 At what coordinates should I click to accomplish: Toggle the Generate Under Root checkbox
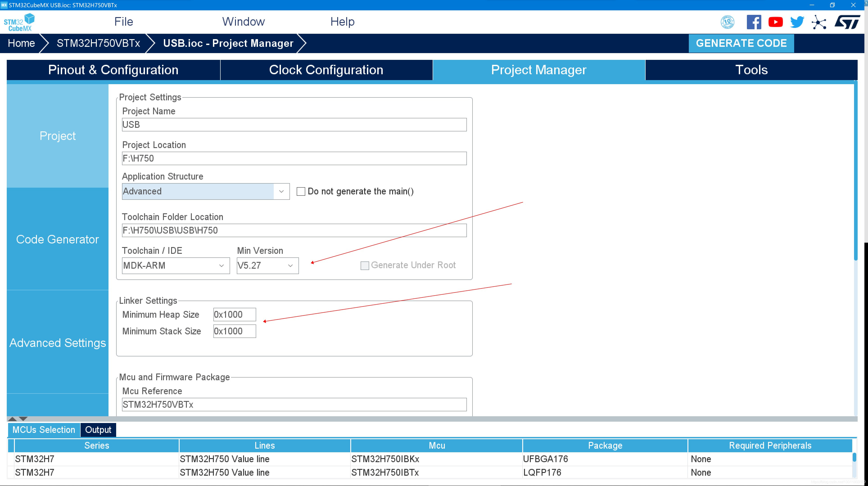pyautogui.click(x=365, y=265)
